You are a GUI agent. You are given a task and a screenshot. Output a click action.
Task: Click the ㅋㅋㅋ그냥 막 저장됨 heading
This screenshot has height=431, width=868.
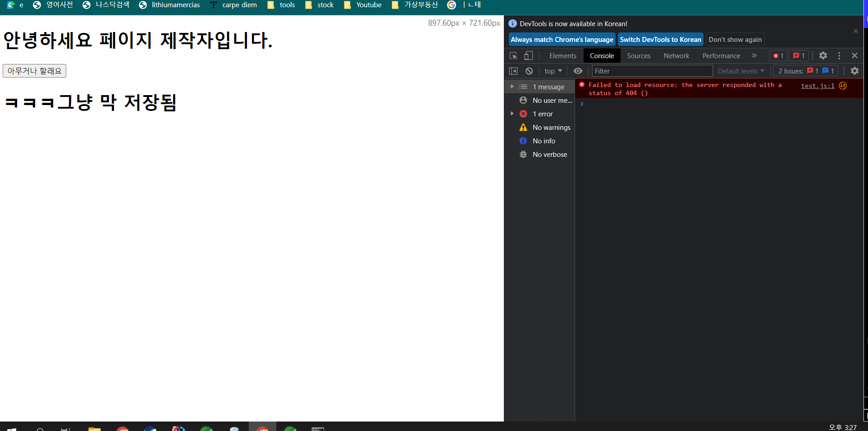coord(90,102)
